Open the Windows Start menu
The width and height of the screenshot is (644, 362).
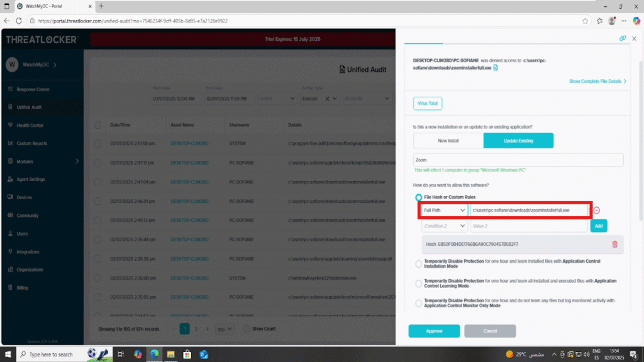(8, 354)
